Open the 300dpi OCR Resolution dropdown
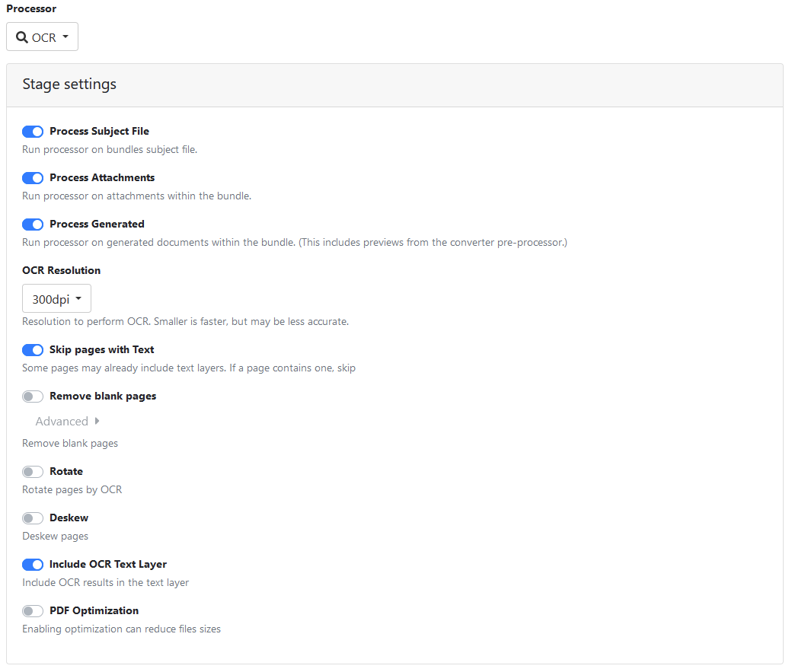 (56, 299)
